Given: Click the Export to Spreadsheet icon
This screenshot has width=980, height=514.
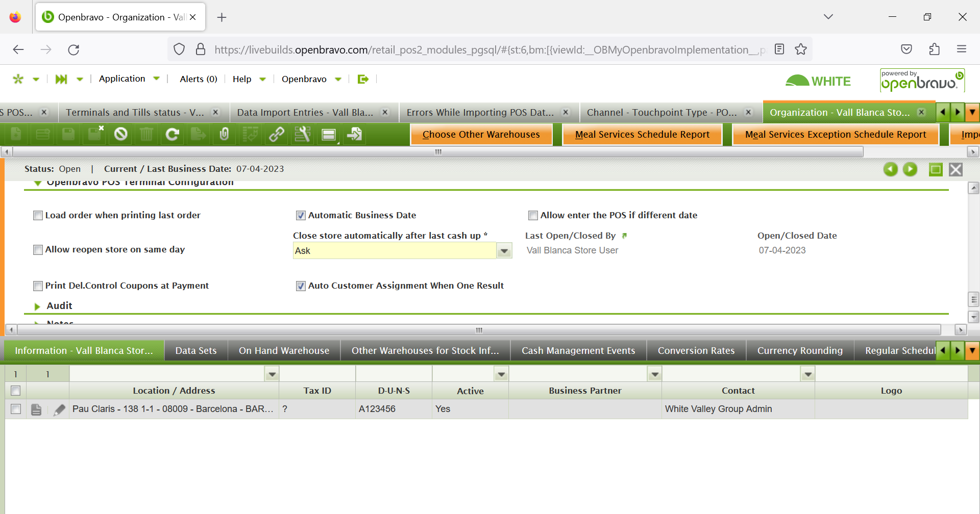Looking at the screenshot, I should [x=198, y=134].
